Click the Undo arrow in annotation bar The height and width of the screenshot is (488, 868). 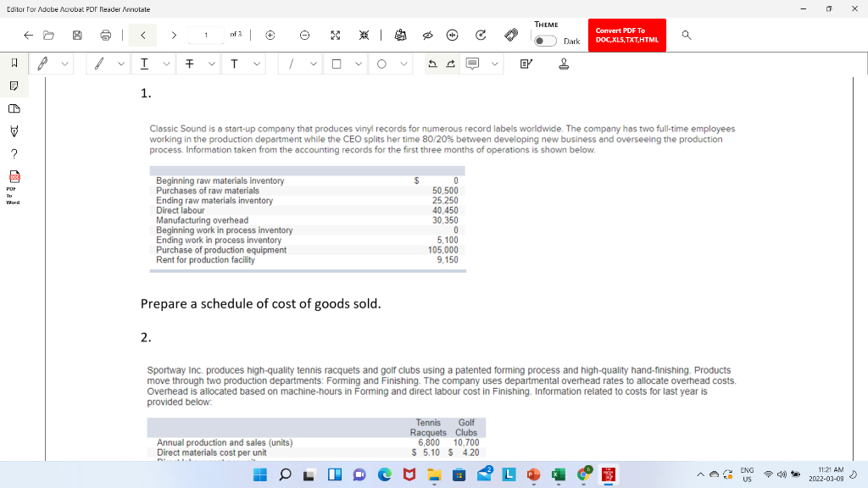(x=435, y=63)
